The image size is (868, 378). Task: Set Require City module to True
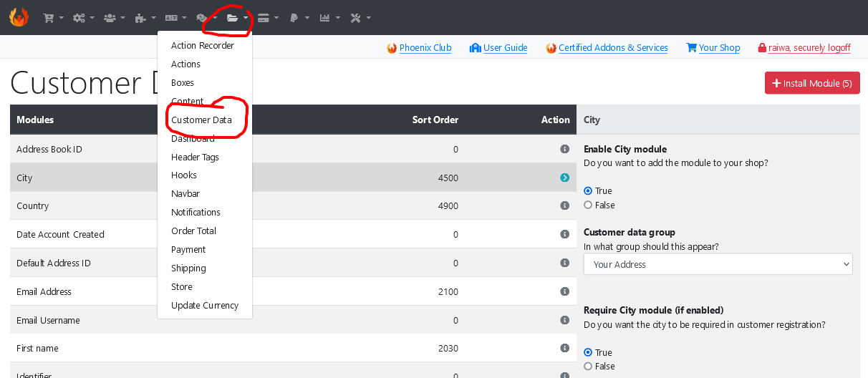coord(588,352)
